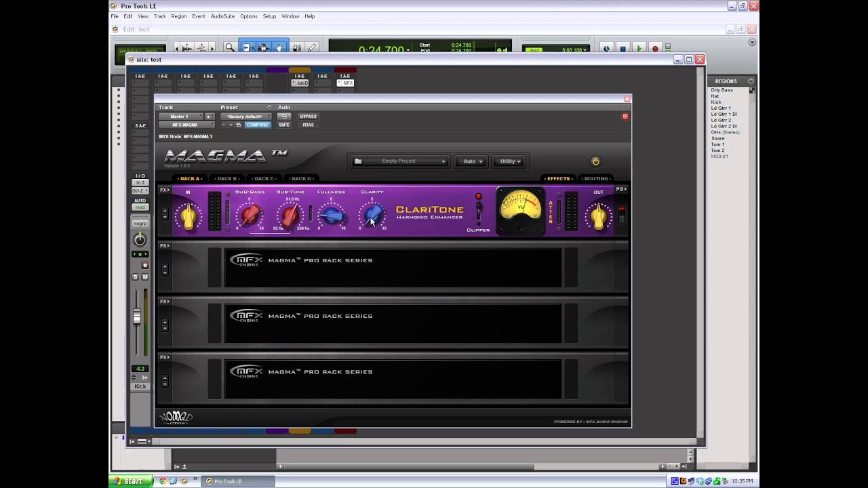Click the PG arrow button on ClariTone
The image size is (868, 488).
click(x=620, y=189)
